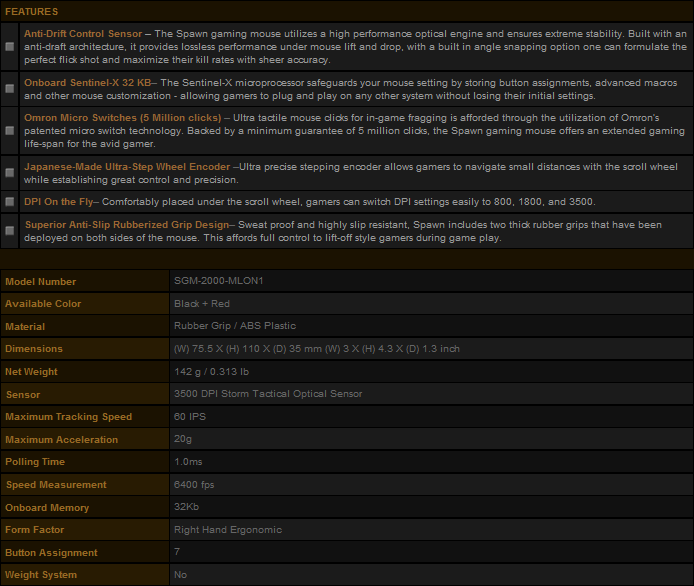This screenshot has width=694, height=586.
Task: Click the Black + Red color value
Action: click(x=202, y=303)
